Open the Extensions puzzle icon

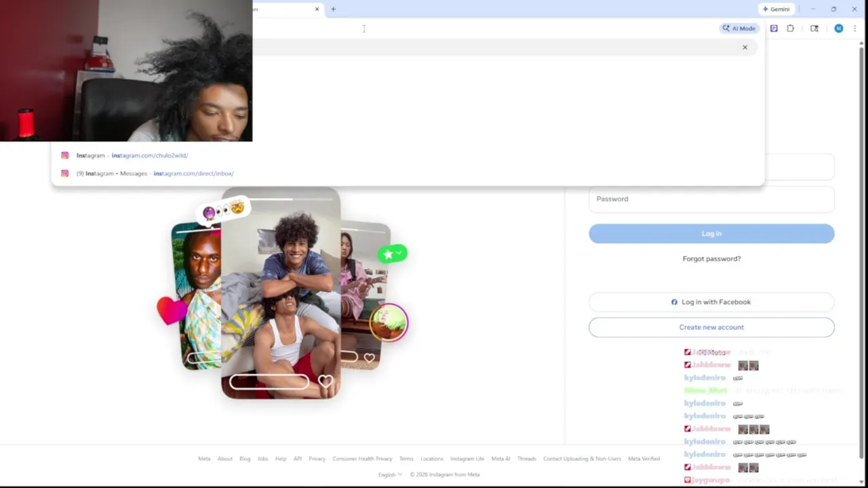tap(791, 28)
